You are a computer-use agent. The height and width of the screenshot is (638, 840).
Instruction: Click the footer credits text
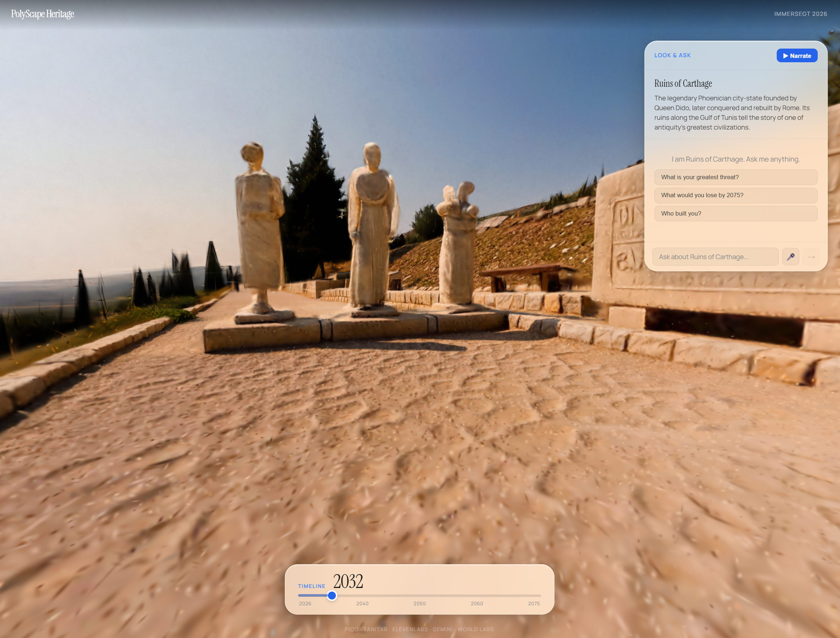point(419,629)
